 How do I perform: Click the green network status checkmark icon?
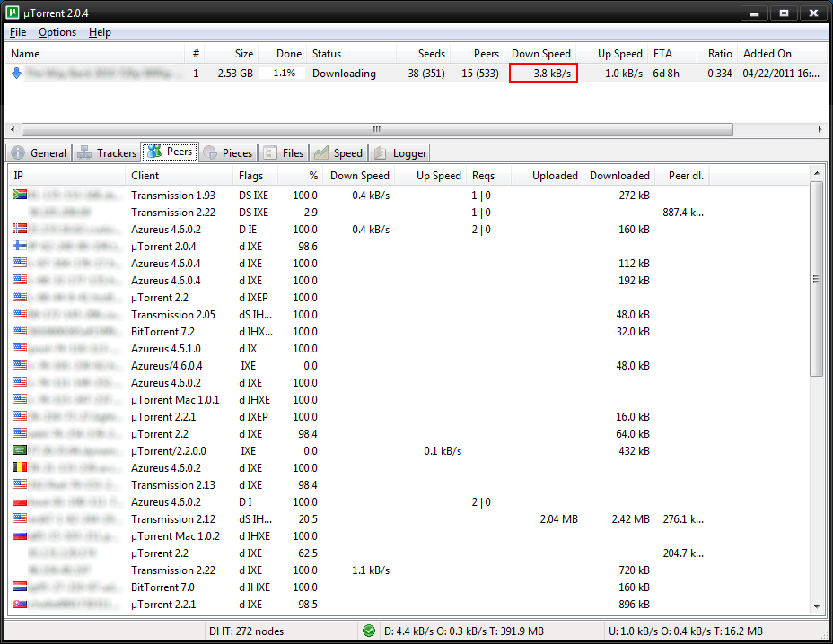point(369,631)
